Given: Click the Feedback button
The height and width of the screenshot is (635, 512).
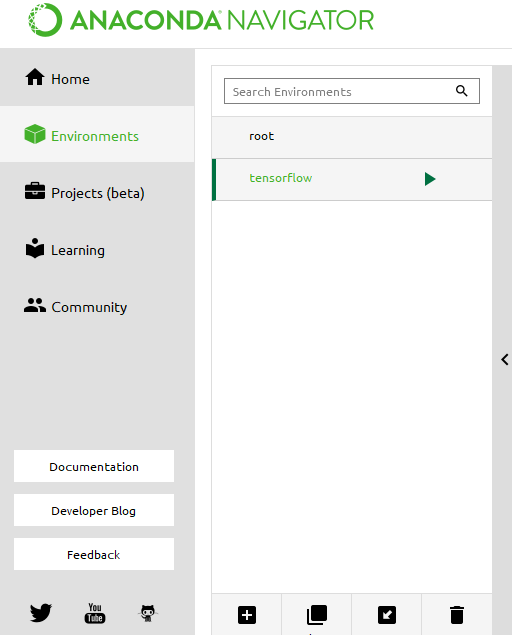Looking at the screenshot, I should pos(94,554).
